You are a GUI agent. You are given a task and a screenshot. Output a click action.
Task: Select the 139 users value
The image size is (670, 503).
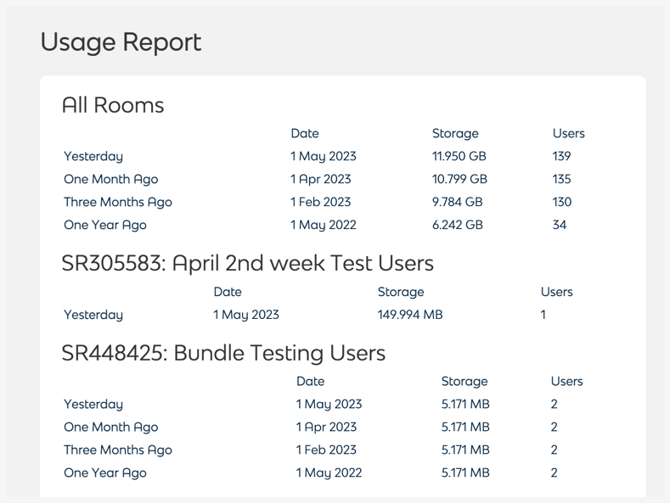pyautogui.click(x=561, y=156)
